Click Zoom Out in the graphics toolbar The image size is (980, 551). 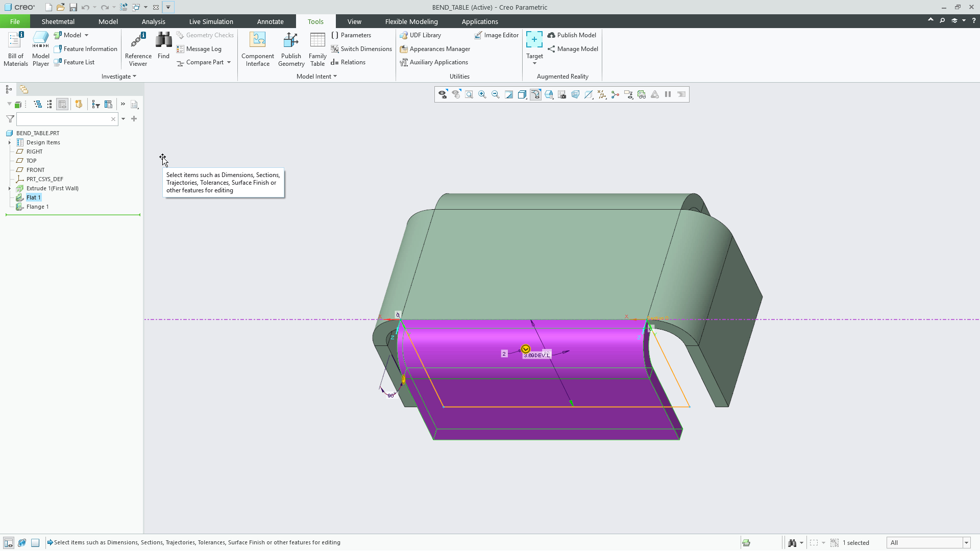496,94
